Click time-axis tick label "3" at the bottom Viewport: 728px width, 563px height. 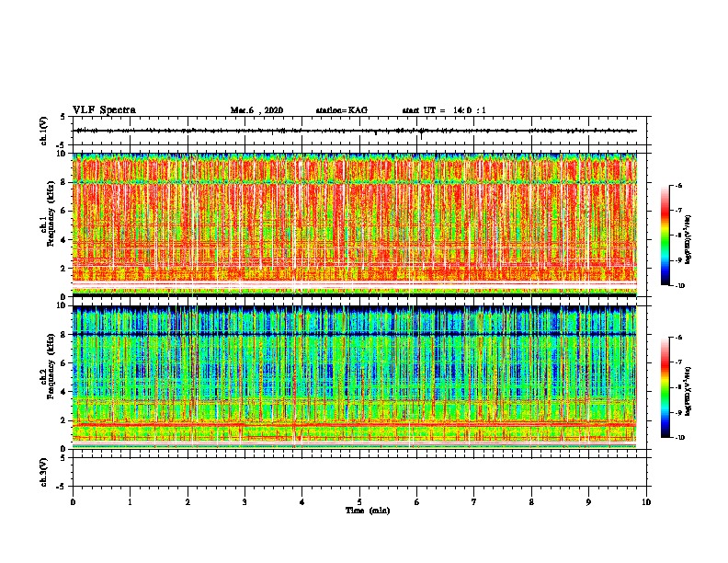[245, 502]
